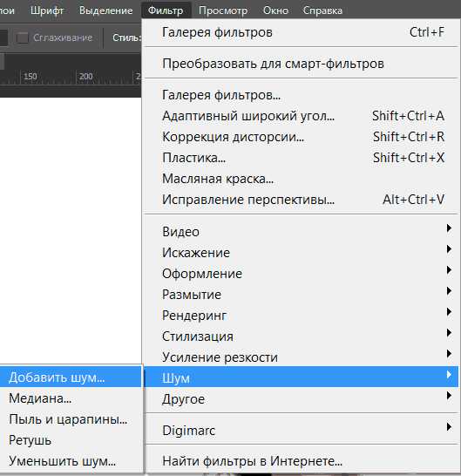
Task: Open the Просмотр menu
Action: click(x=223, y=10)
